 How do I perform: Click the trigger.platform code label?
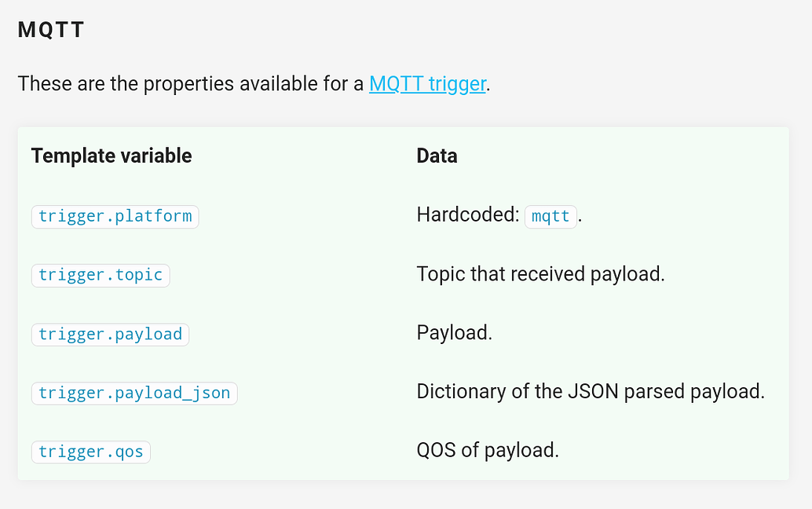[x=115, y=216]
